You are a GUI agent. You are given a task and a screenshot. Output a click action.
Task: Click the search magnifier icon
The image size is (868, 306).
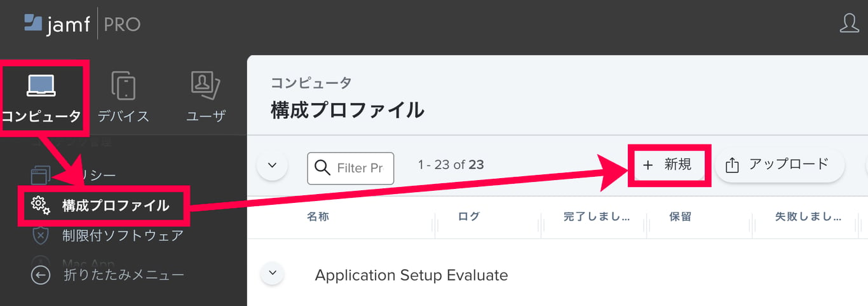click(x=322, y=168)
